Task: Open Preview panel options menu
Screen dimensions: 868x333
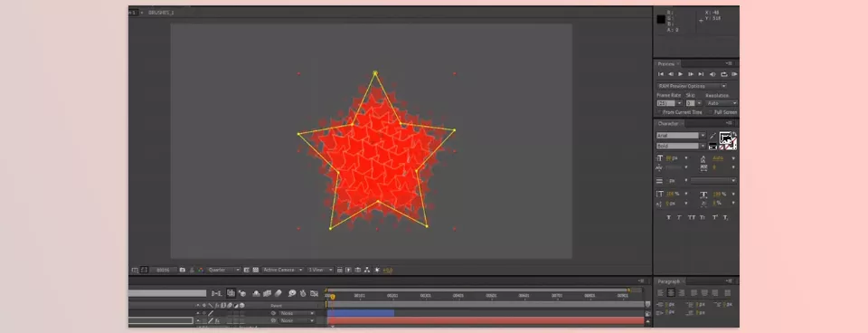Action: point(729,63)
